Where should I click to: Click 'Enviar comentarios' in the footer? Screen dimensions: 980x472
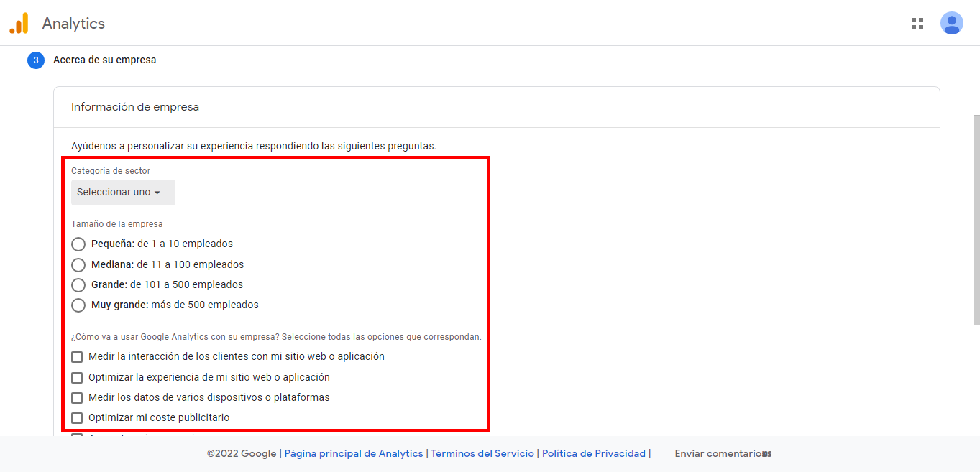721,453
